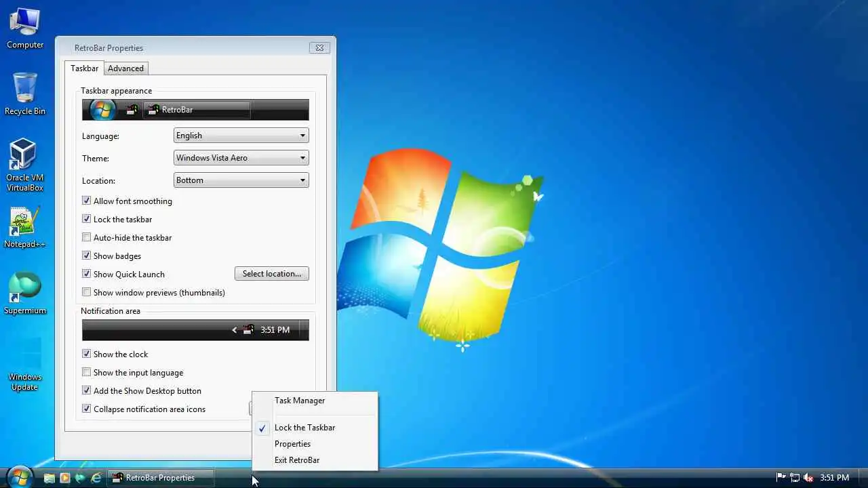
Task: Click the Start orb in the taskbar preview
Action: pos(102,110)
